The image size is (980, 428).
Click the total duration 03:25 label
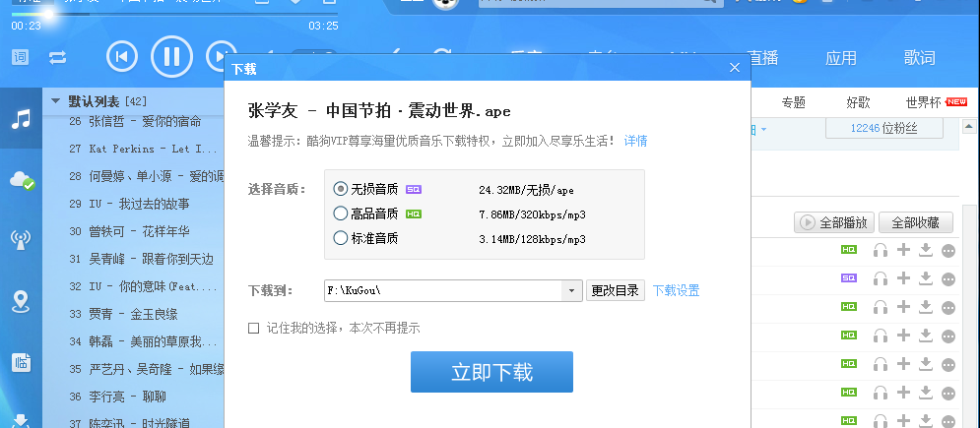[323, 27]
